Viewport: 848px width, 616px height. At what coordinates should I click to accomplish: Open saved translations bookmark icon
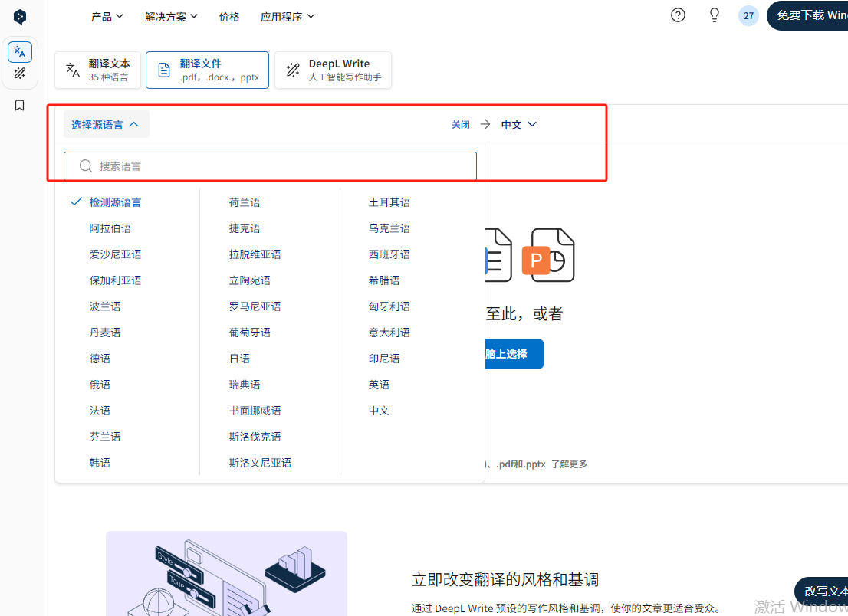click(x=19, y=106)
